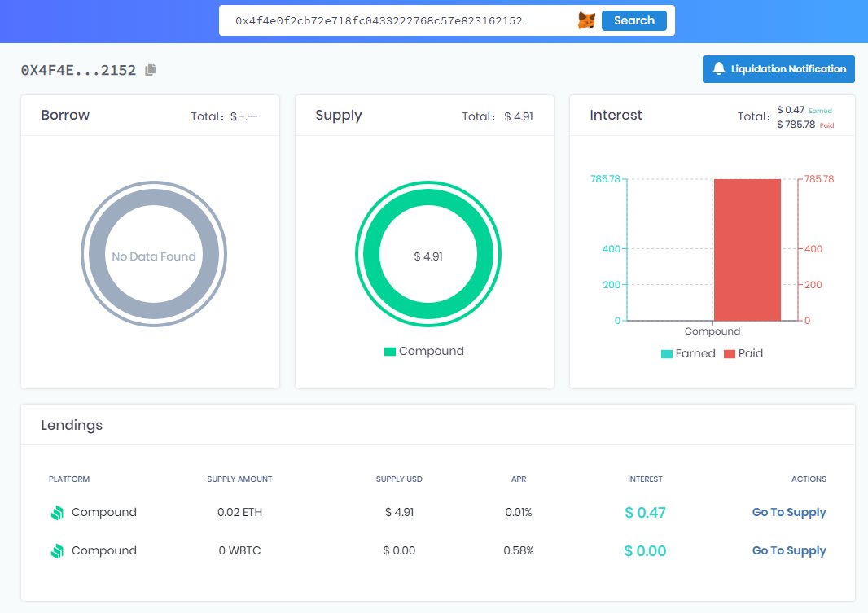Click the PLATFORM column header

(x=69, y=479)
